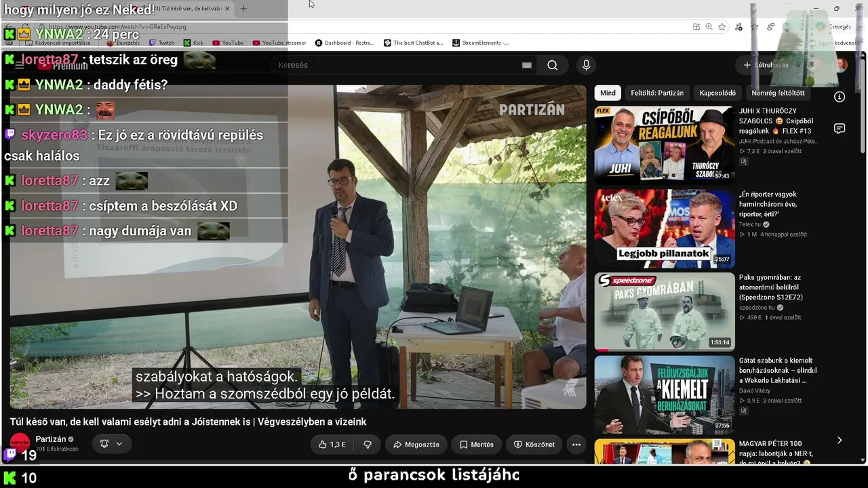Image resolution: width=868 pixels, height=488 pixels.
Task: Click the browser zoom magnifier icon
Action: pos(709,26)
